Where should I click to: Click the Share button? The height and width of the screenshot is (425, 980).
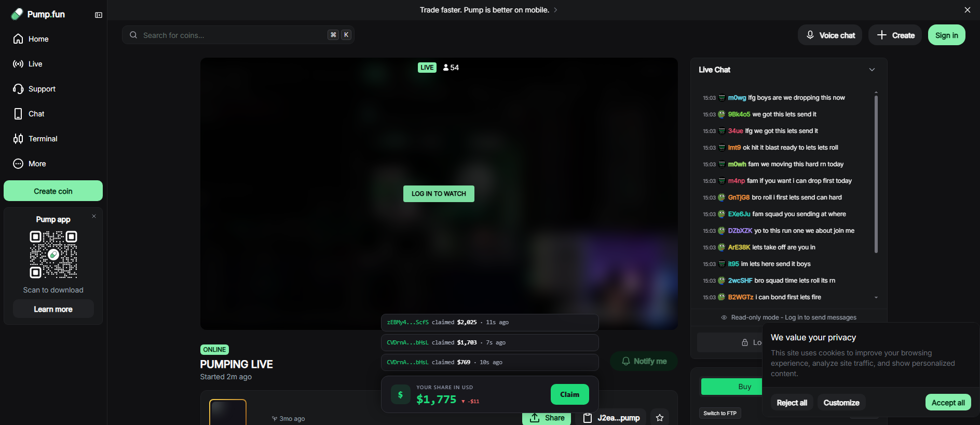pyautogui.click(x=547, y=418)
